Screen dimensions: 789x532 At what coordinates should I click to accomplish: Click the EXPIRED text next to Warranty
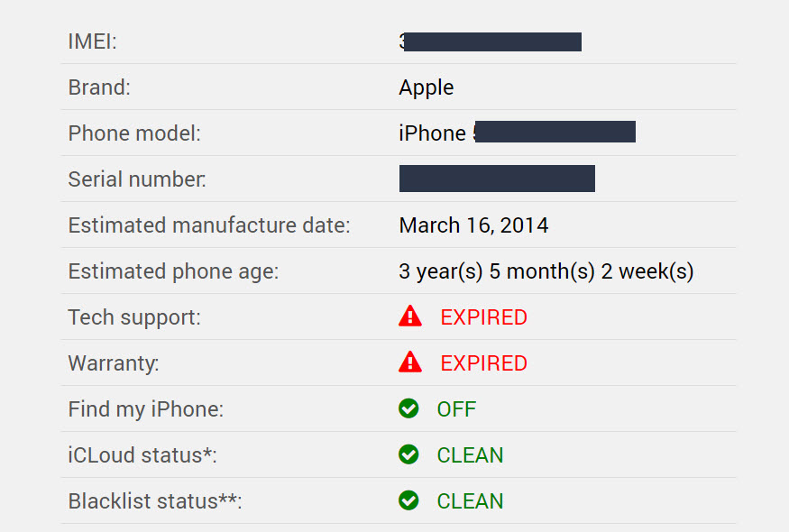tap(483, 362)
